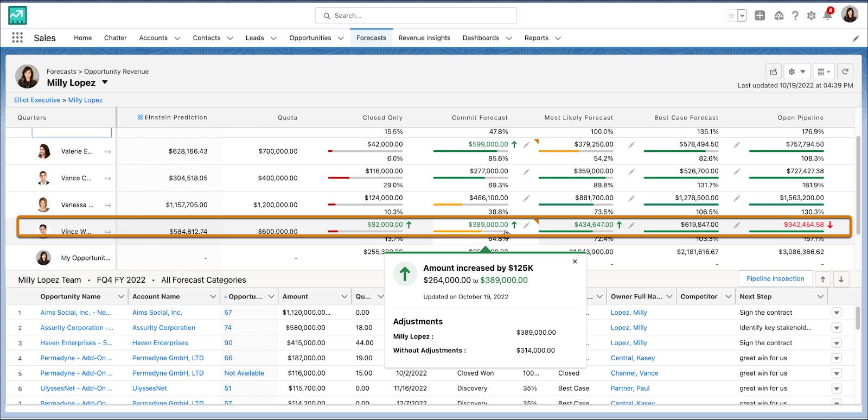Click the Guidance Center cloud icon
Viewport: 868px width, 420px height.
[x=779, y=16]
